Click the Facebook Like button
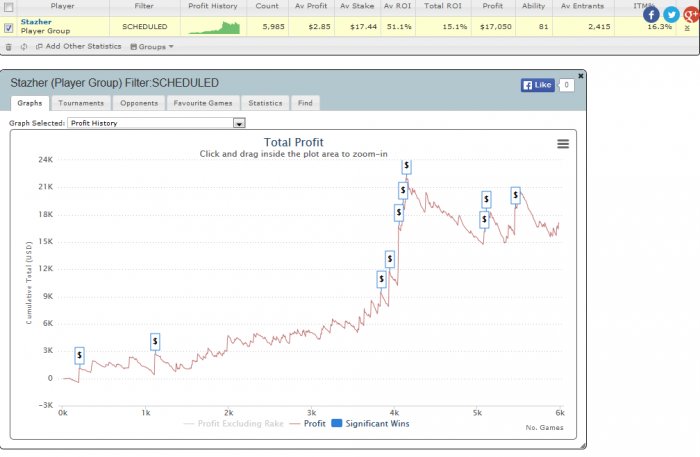Screen dimensions: 700x457 pos(538,85)
